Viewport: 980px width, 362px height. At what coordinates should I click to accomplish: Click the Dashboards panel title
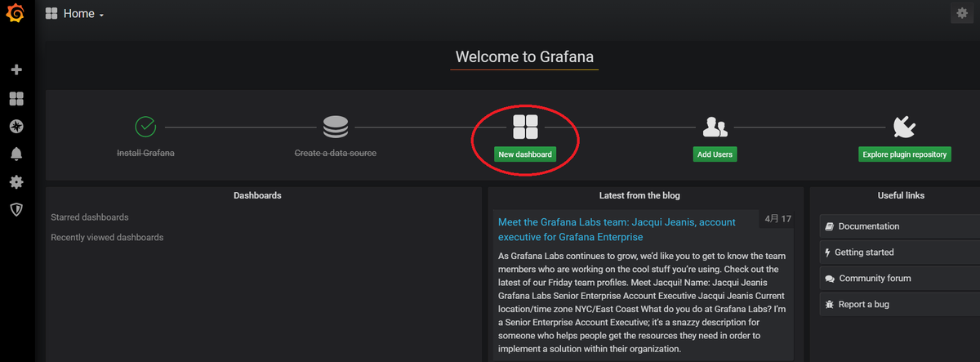257,196
